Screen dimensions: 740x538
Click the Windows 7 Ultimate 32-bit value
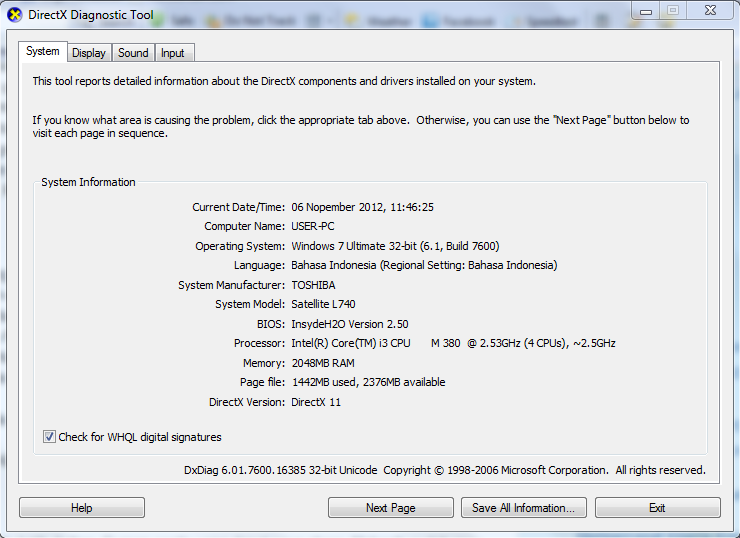click(x=395, y=246)
